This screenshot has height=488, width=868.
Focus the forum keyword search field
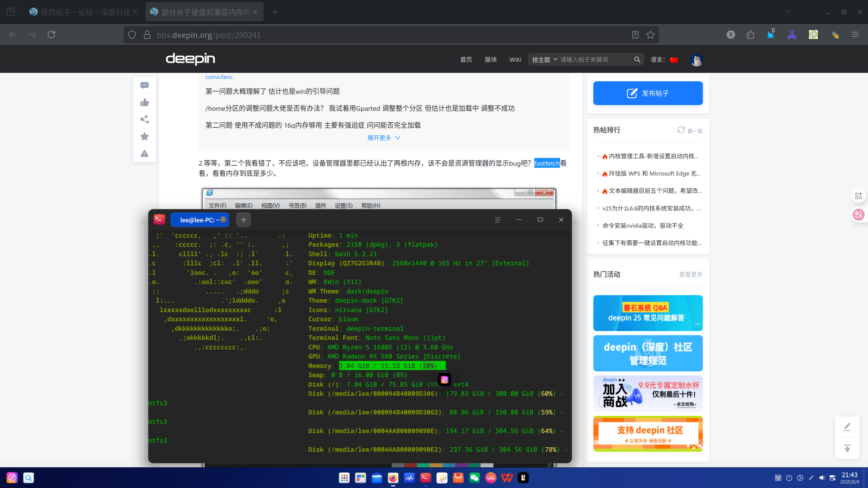click(x=595, y=60)
